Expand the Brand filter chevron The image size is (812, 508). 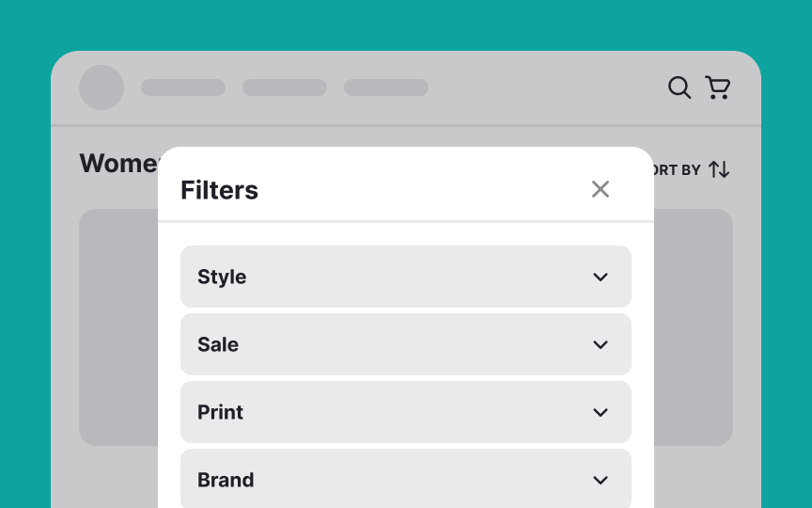pos(601,480)
